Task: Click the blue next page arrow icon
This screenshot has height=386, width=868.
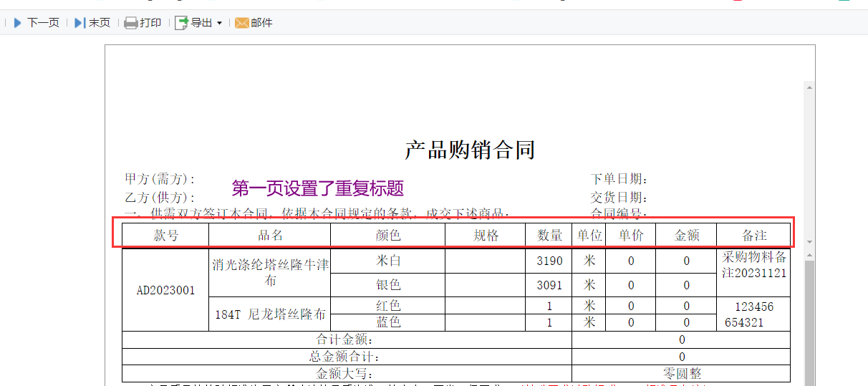Action: tap(18, 23)
